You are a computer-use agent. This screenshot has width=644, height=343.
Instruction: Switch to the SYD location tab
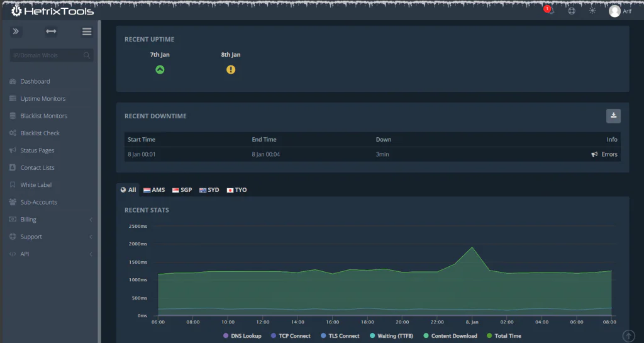(x=209, y=190)
